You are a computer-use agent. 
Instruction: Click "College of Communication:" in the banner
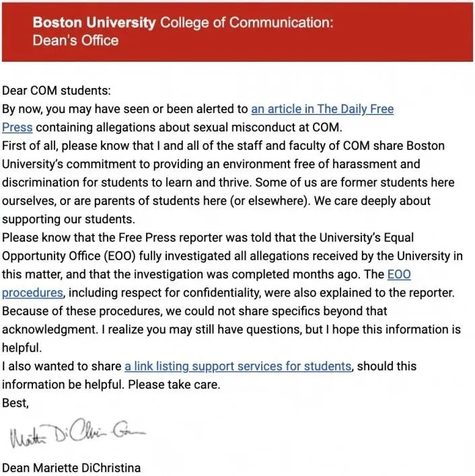tap(246, 22)
